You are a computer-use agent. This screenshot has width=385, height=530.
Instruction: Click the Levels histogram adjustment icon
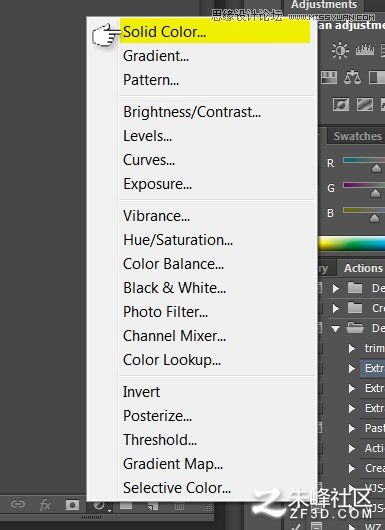coord(365,51)
